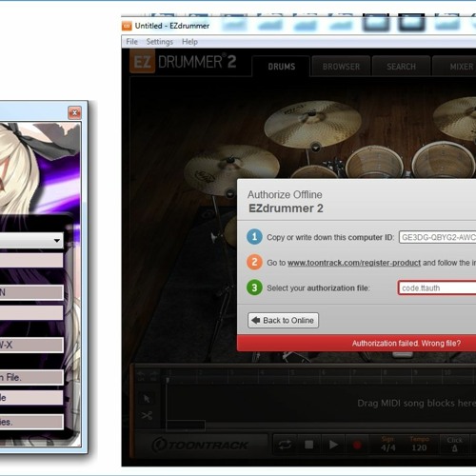Click the 'Authorization failed. Wrong file?' message
The image size is (476, 476).
tap(407, 343)
